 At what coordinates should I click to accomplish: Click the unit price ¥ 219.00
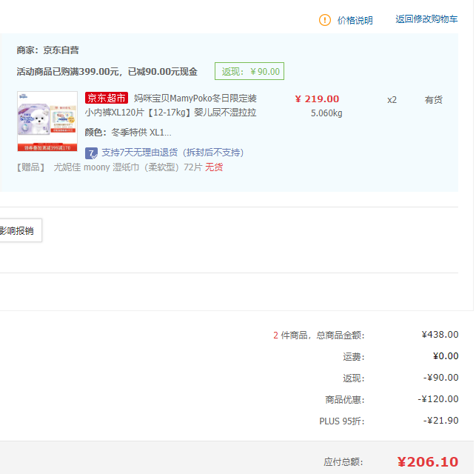(x=317, y=99)
